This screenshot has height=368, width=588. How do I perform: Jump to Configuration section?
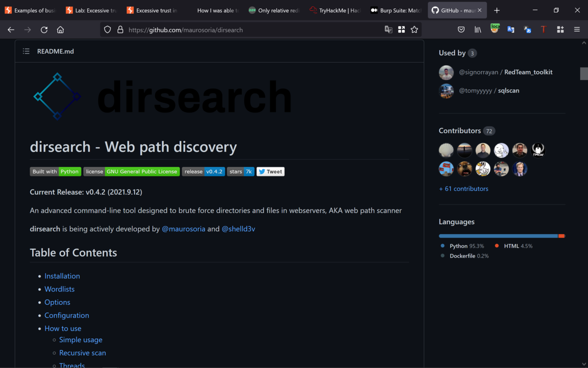tap(67, 315)
